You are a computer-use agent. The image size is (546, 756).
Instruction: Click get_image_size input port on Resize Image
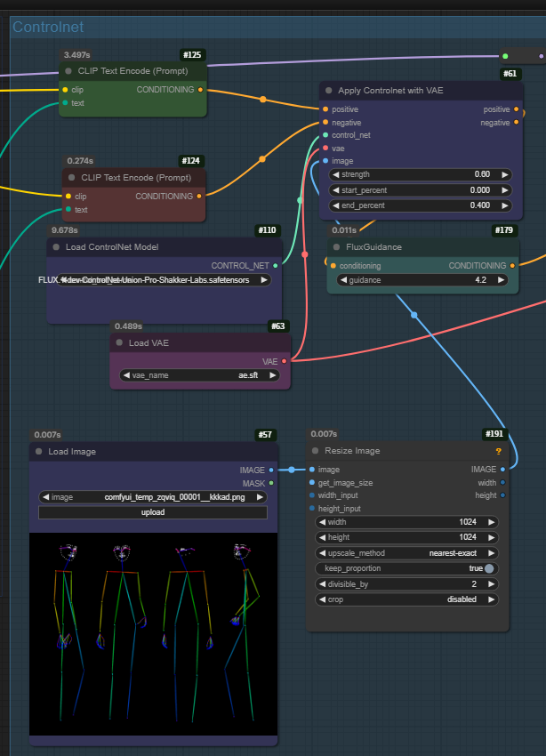312,482
